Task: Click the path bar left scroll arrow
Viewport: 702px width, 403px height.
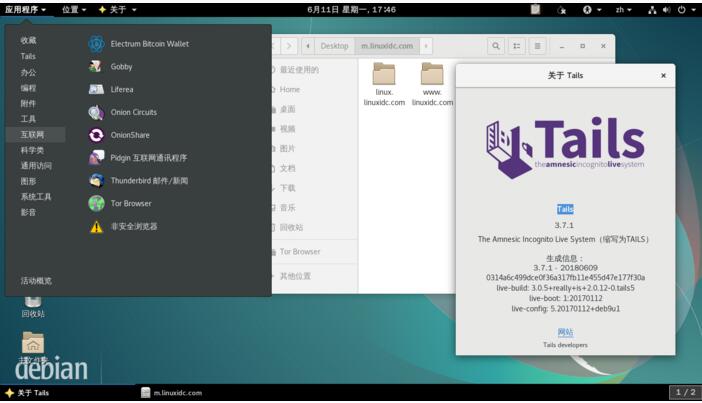Action: (308, 46)
